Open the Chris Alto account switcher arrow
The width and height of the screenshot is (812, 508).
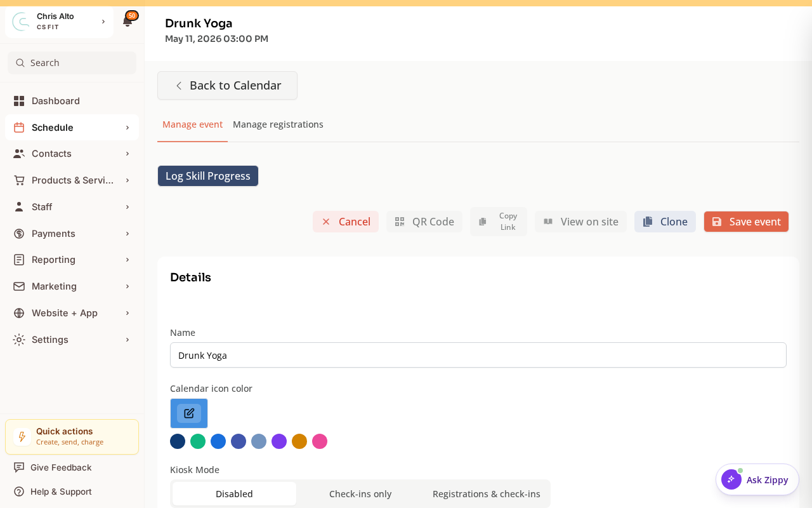(x=103, y=22)
